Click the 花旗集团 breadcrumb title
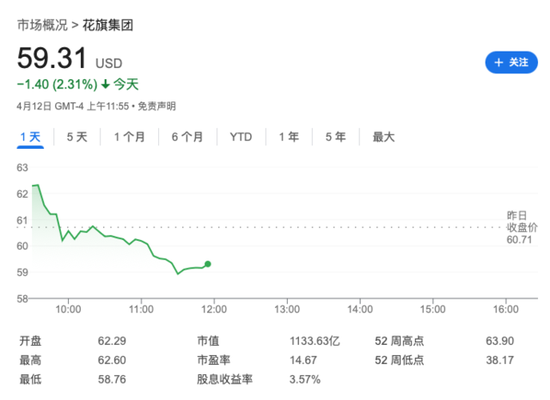This screenshot has height=400, width=550. tap(108, 25)
